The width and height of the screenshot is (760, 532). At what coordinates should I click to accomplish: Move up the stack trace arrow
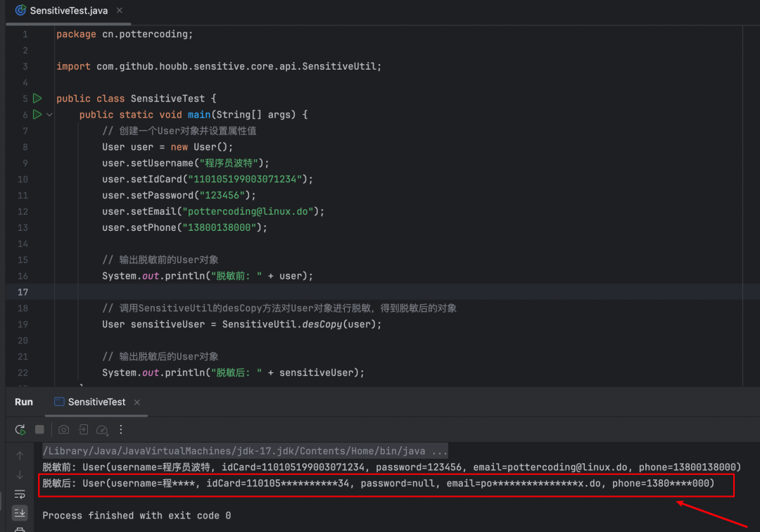tap(20, 455)
